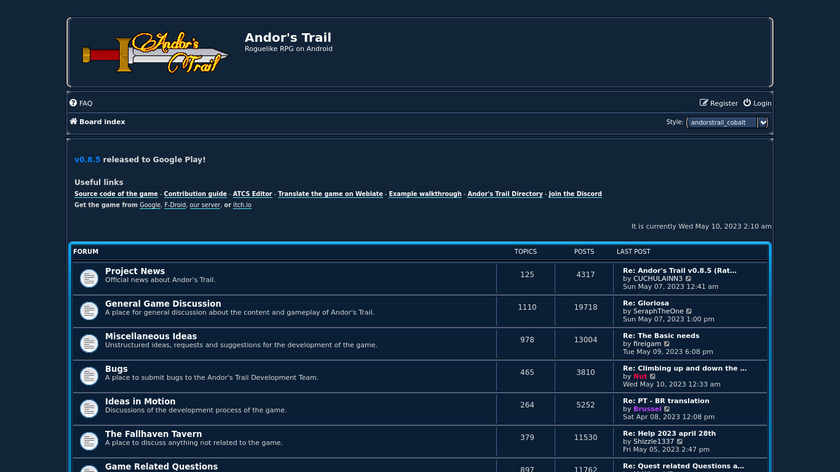Click Join the Discord link
Screen dimensions: 840x472
(x=575, y=194)
